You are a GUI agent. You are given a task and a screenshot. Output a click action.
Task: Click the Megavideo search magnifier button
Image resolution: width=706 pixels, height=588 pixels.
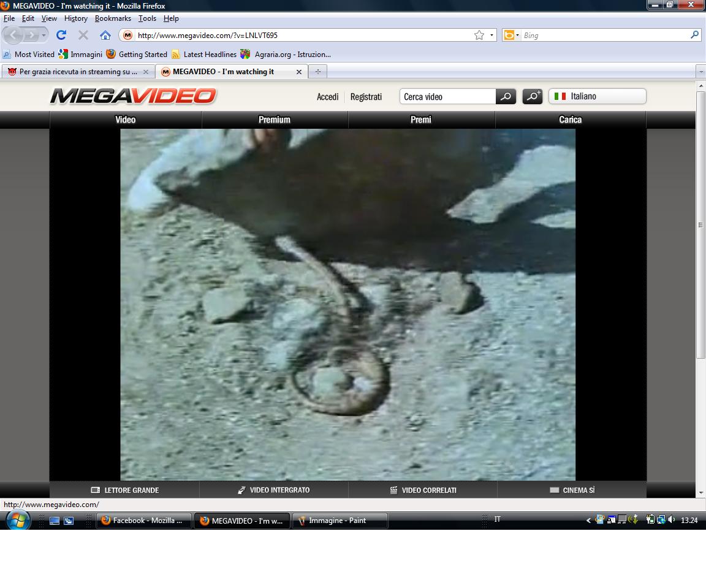(506, 97)
